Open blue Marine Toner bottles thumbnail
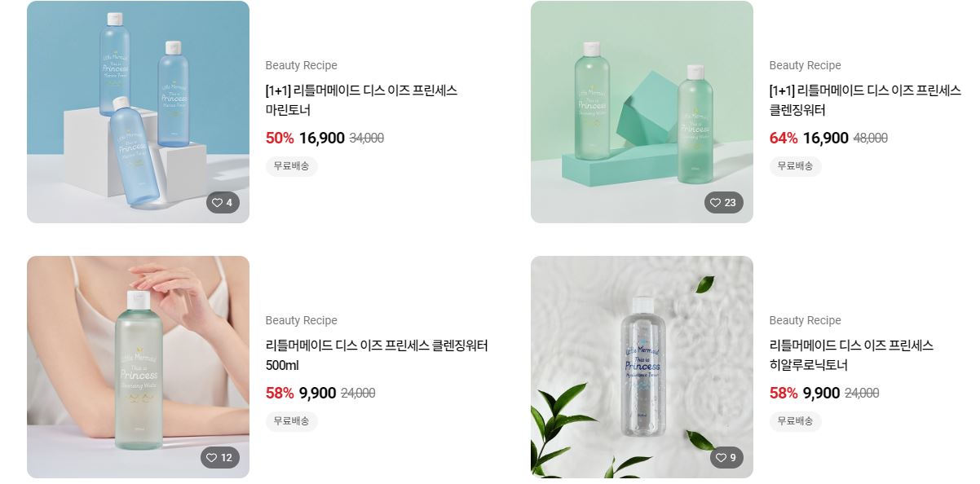The height and width of the screenshot is (484, 980). (x=138, y=112)
